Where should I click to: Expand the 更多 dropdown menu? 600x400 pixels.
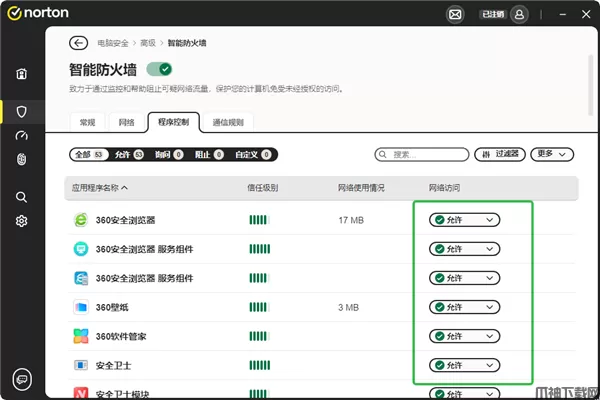(x=553, y=155)
